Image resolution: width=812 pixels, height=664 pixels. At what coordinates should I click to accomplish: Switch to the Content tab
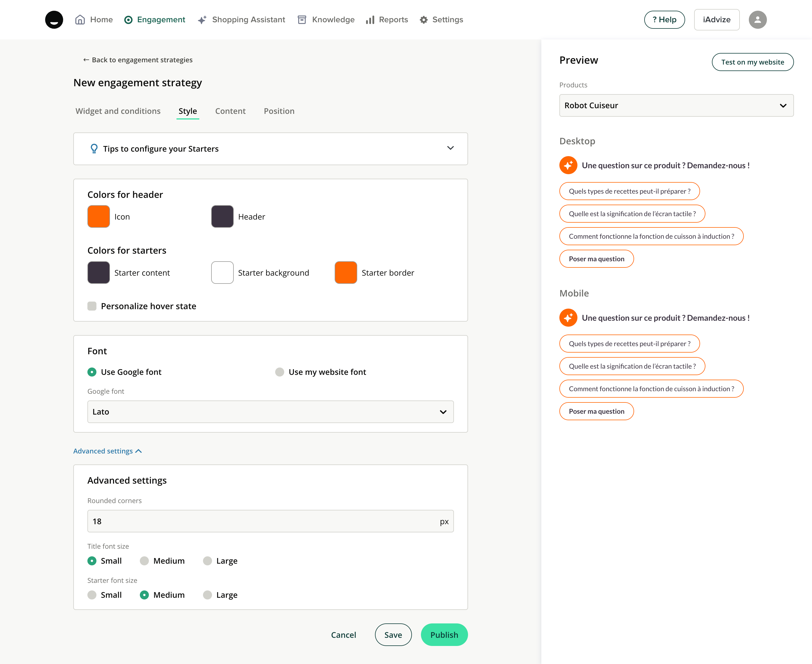coord(230,111)
